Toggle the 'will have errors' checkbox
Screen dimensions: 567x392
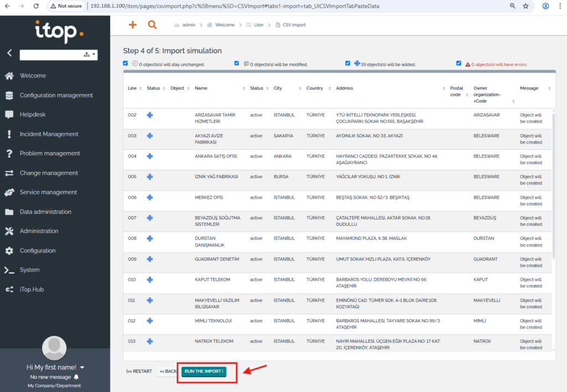click(x=458, y=63)
